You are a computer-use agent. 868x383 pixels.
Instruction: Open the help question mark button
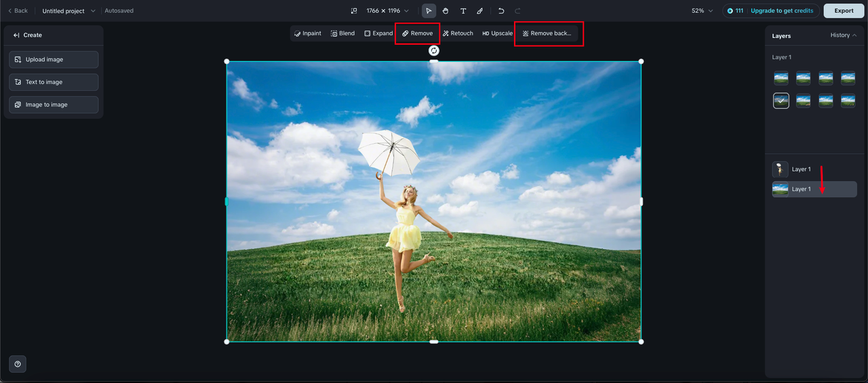[18, 364]
